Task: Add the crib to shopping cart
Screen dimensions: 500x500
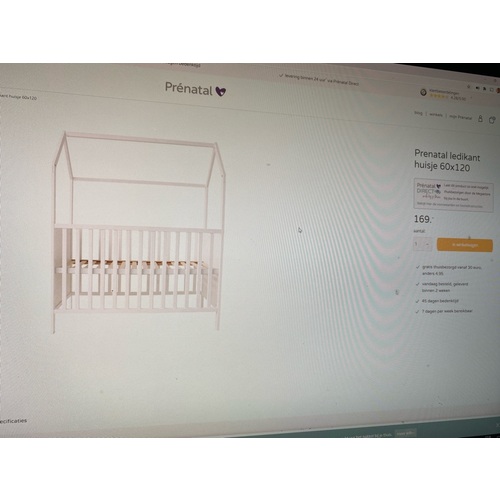Action: (465, 245)
